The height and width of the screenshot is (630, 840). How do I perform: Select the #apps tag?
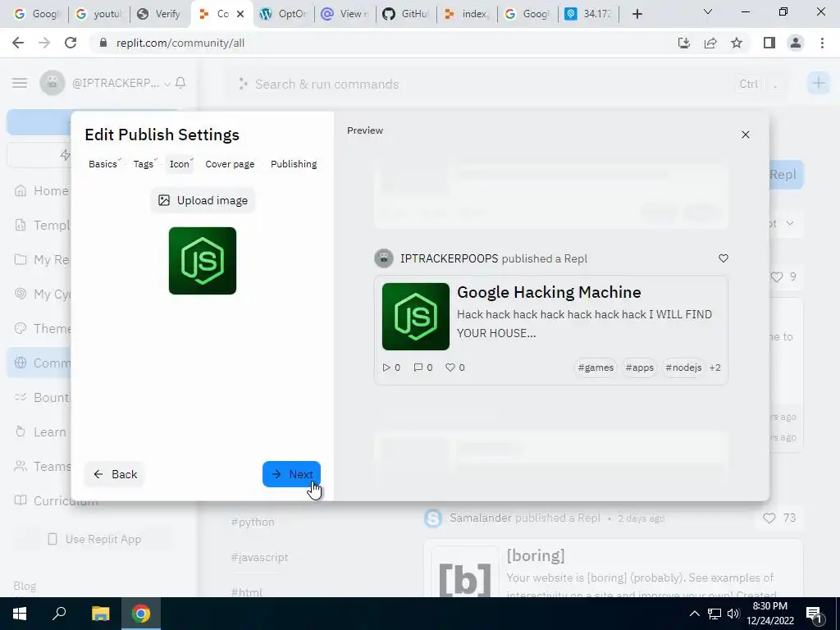coord(640,367)
